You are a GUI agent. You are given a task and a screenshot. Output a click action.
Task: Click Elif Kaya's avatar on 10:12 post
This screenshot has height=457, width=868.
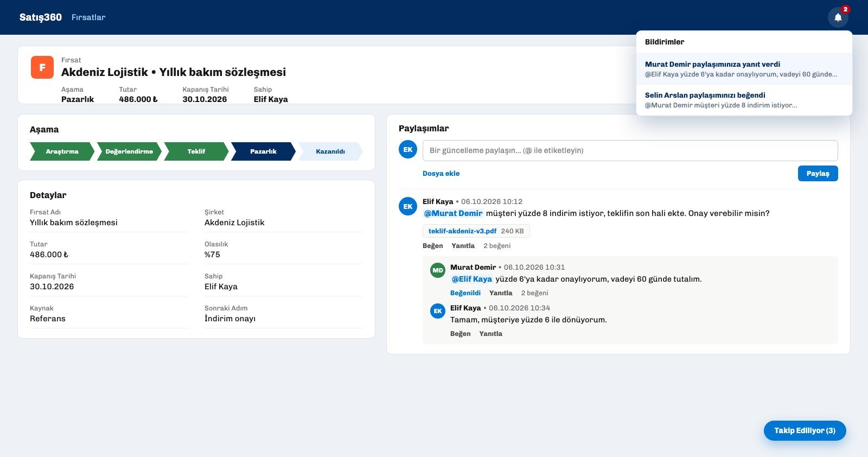point(408,206)
